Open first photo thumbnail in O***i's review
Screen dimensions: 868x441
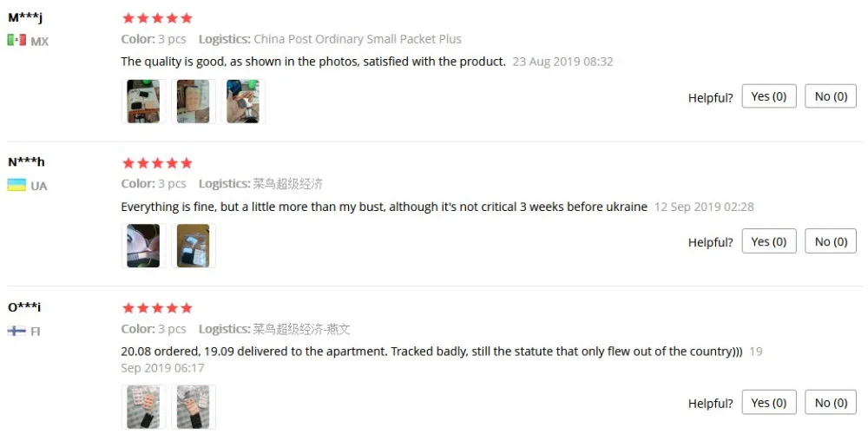[x=143, y=407]
